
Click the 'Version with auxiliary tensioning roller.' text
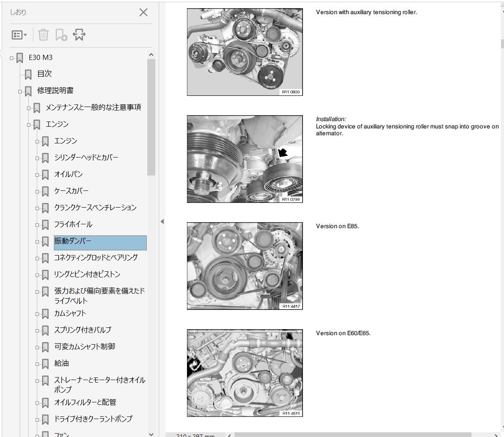[x=366, y=12]
